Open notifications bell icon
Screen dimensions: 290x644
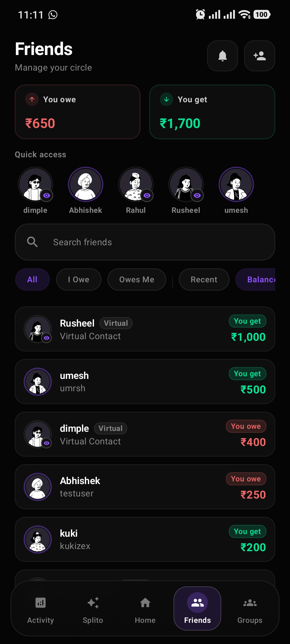coord(222,56)
